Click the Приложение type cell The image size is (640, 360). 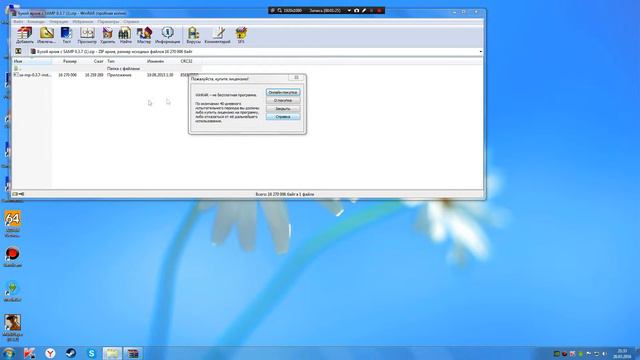[119, 75]
